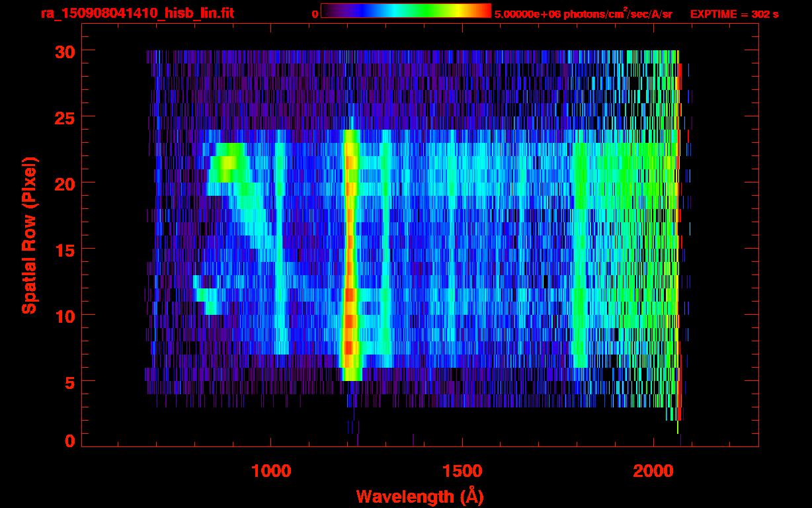Click the 2000 wavelength tick label

click(653, 470)
